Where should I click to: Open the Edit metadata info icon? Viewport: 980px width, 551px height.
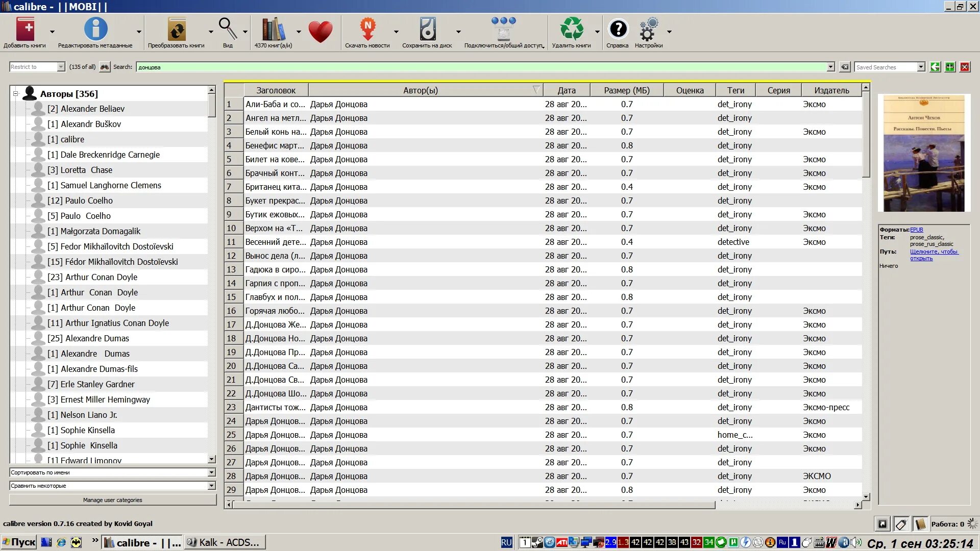95,29
